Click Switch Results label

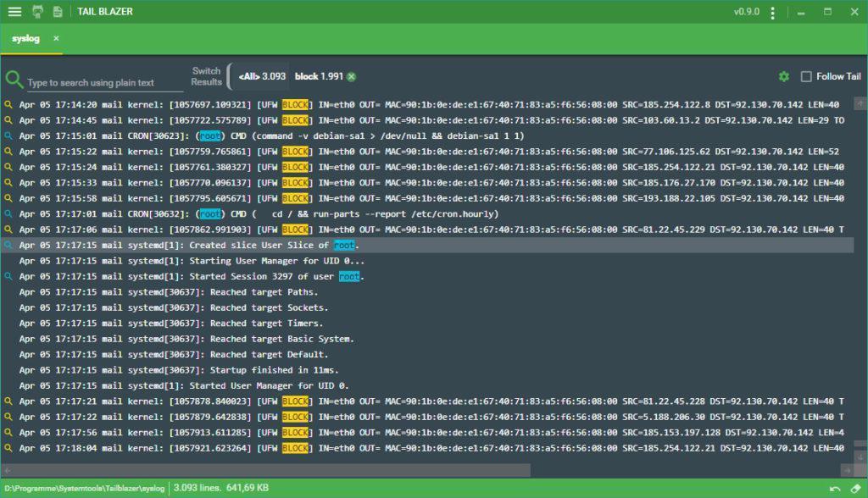[x=207, y=76]
